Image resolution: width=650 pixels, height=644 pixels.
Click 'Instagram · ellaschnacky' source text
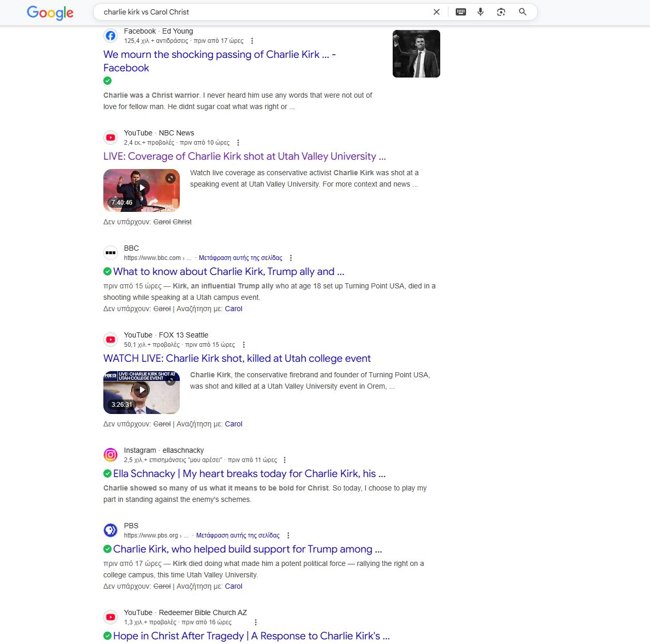pyautogui.click(x=164, y=450)
